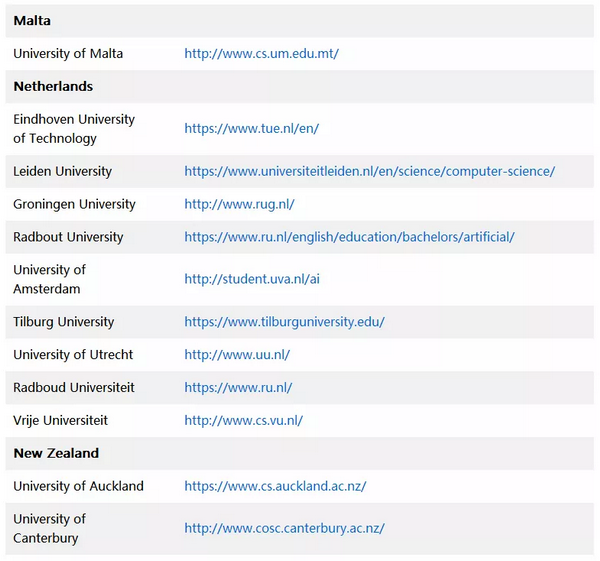
Task: Click the New Zealand section heading
Action: coord(56,453)
